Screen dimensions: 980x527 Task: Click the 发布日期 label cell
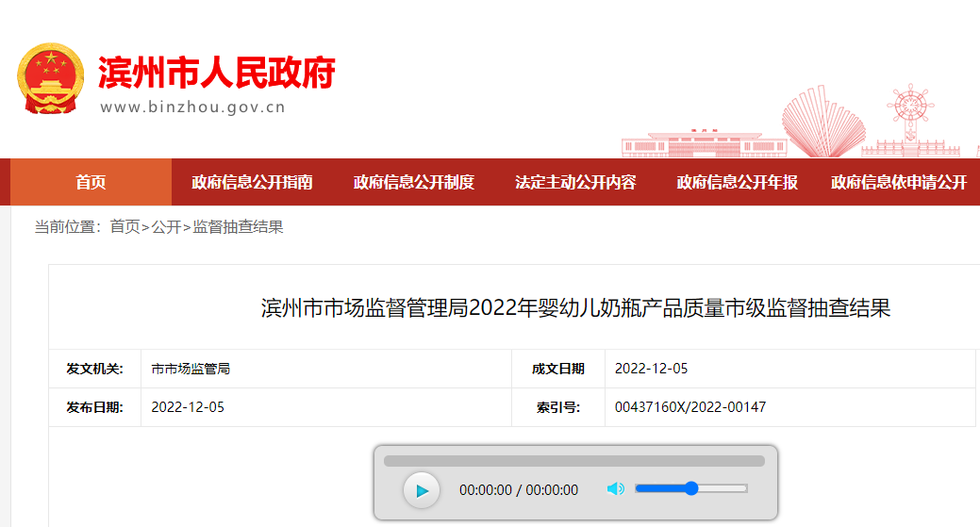point(95,407)
